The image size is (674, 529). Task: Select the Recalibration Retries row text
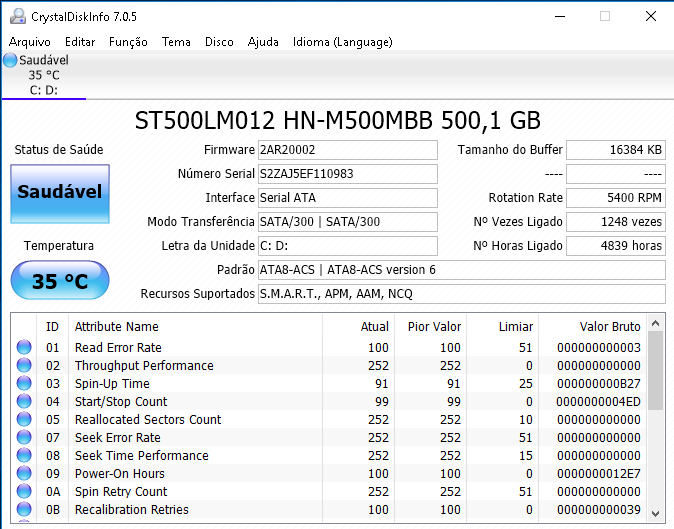pos(132,510)
